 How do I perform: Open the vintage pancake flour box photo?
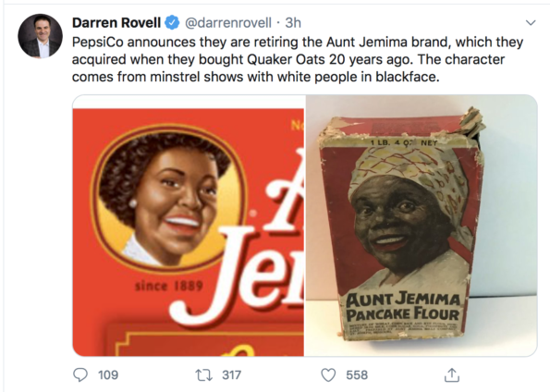(422, 226)
